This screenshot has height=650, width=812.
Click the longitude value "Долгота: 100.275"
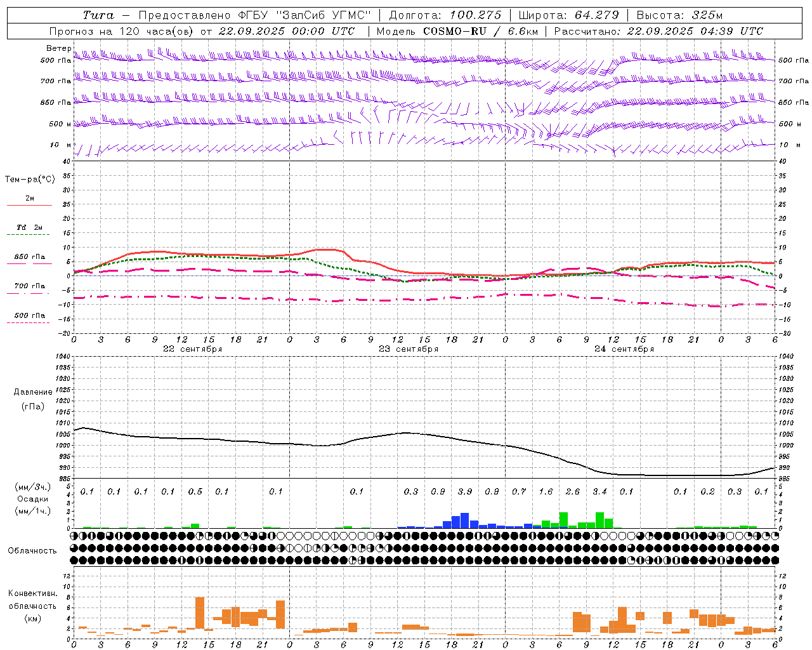tap(445, 15)
